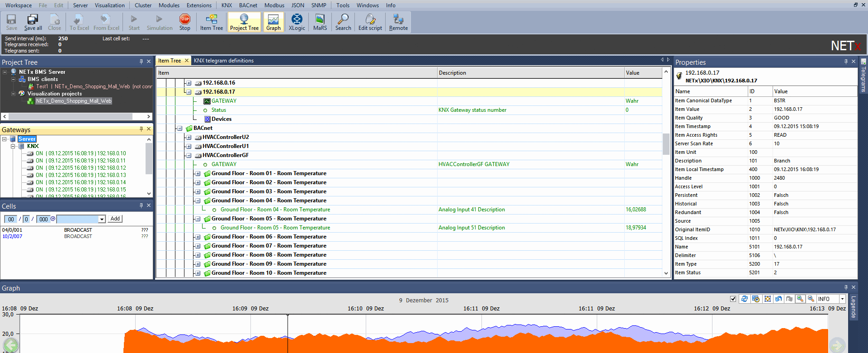
Task: Select the NETx_Demo_Shopping_Mall_Web project
Action: point(73,101)
